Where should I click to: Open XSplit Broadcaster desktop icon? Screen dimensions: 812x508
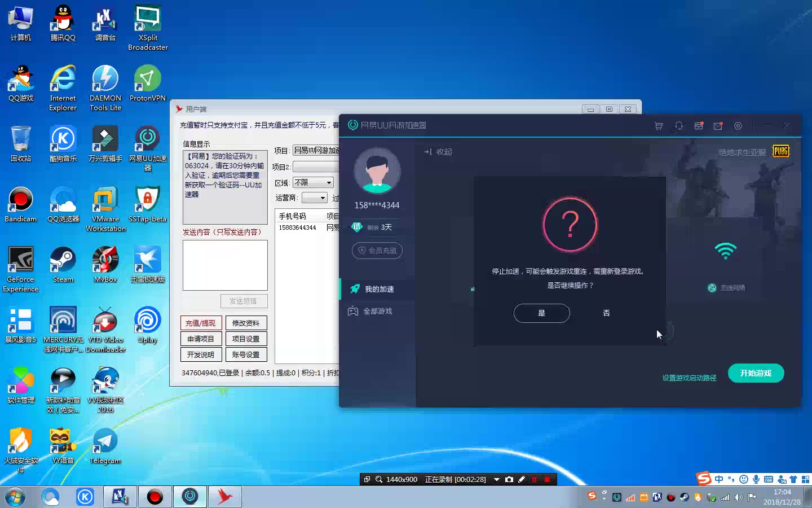point(148,28)
